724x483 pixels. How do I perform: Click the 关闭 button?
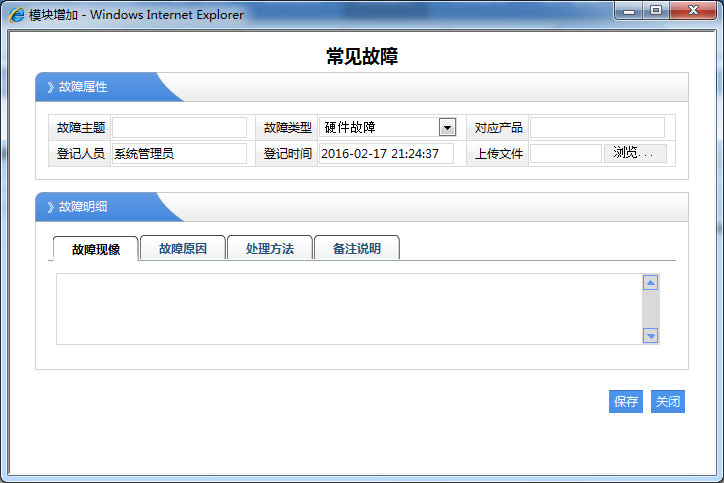click(668, 402)
